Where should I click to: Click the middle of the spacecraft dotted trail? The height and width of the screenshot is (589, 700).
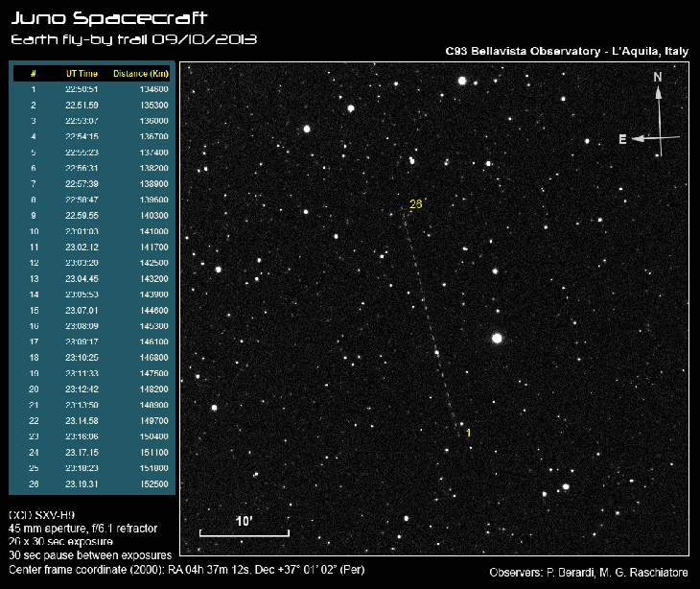click(432, 318)
